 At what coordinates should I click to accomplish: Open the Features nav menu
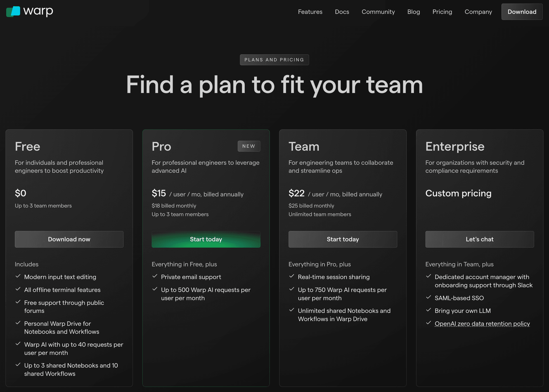(310, 12)
